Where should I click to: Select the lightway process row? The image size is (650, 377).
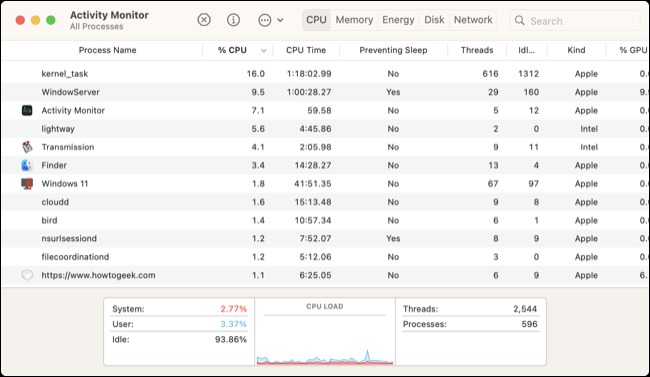pyautogui.click(x=325, y=129)
